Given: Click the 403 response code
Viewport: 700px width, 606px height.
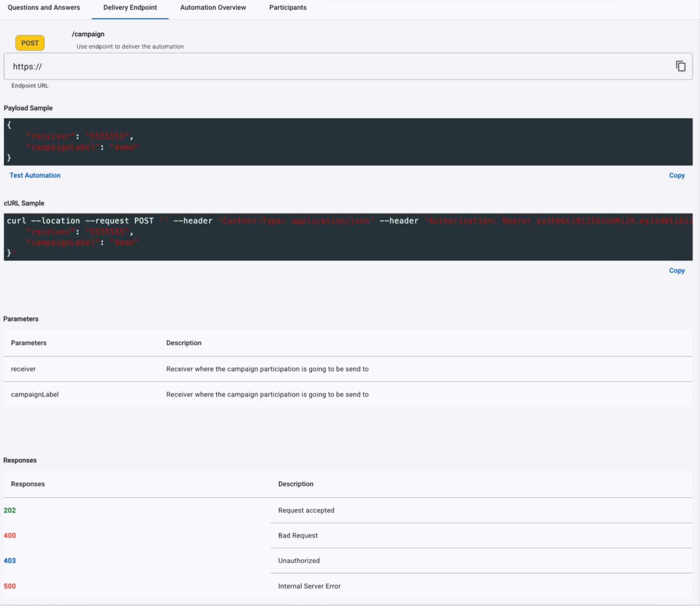Looking at the screenshot, I should 10,561.
